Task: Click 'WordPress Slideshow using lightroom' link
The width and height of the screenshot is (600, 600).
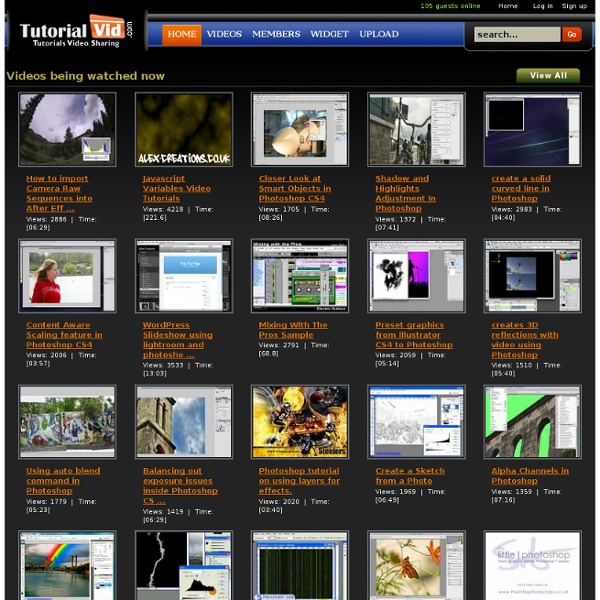Action: [x=178, y=340]
